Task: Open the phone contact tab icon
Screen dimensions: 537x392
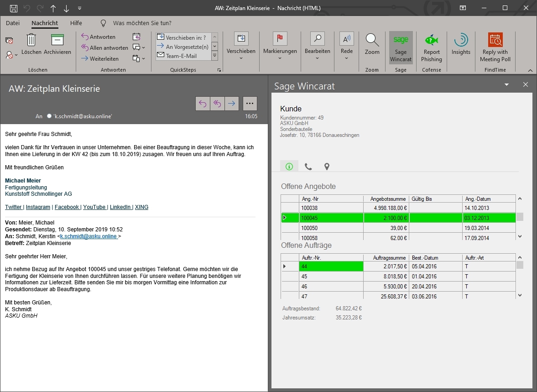Action: (308, 167)
